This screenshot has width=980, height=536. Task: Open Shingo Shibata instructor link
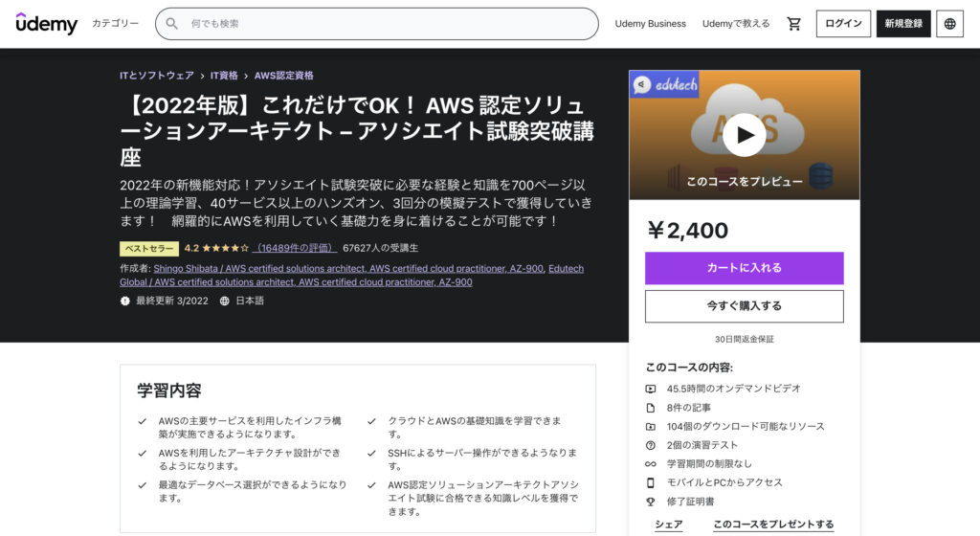click(348, 269)
